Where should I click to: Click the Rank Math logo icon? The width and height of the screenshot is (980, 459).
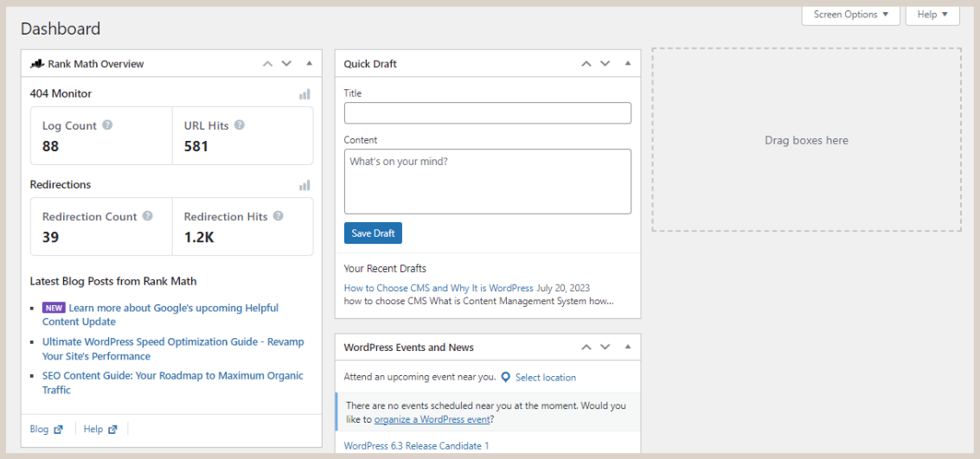[x=37, y=64]
